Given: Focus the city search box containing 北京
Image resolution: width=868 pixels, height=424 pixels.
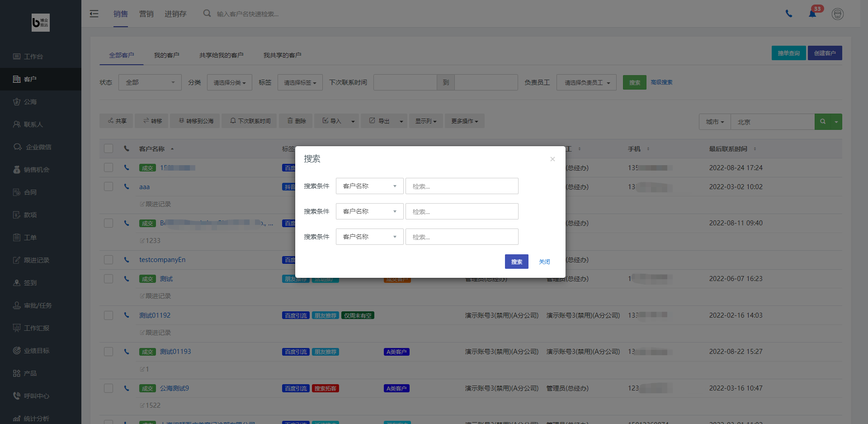Looking at the screenshot, I should tap(773, 122).
